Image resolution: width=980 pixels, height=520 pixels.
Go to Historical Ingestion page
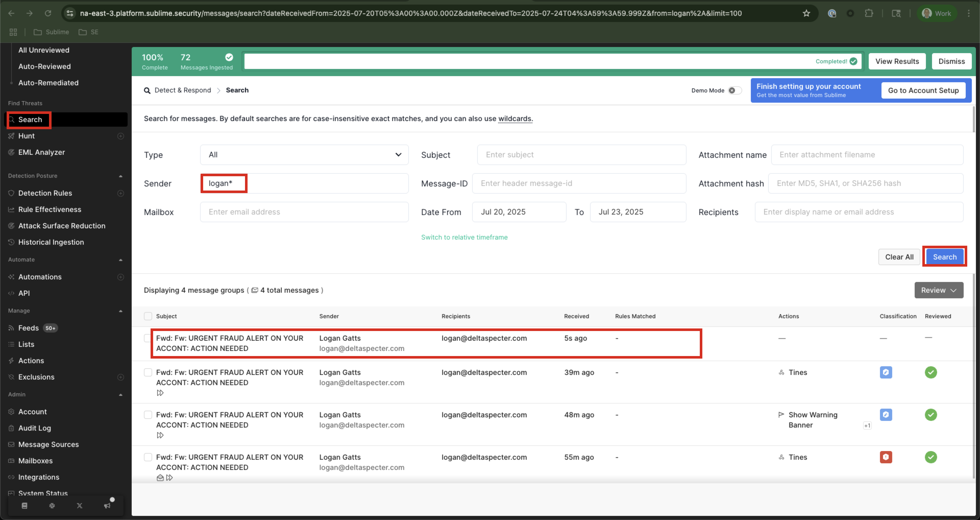tap(51, 242)
